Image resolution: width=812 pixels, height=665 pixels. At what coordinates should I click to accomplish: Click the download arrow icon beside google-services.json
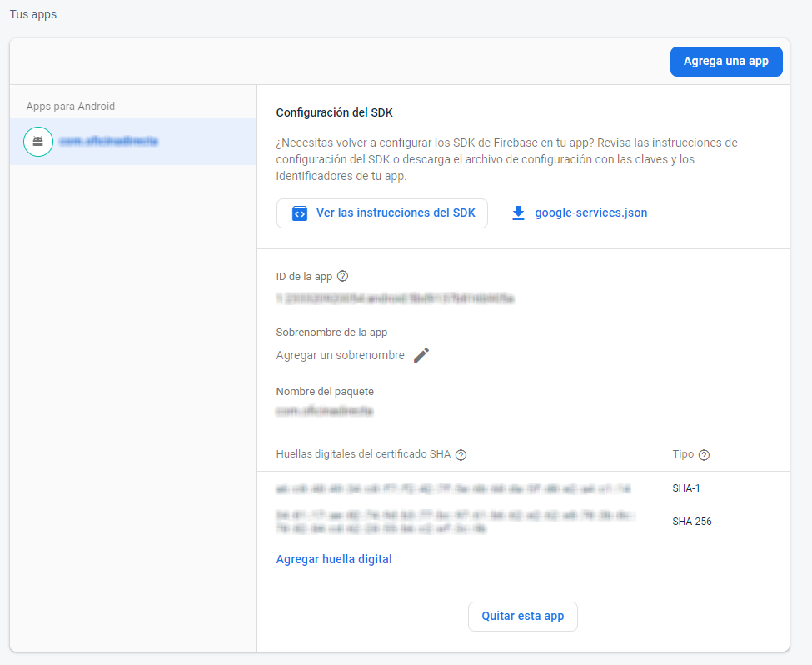click(x=518, y=213)
